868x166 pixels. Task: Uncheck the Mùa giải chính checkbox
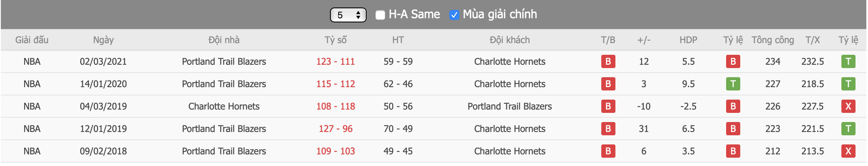[x=454, y=15]
